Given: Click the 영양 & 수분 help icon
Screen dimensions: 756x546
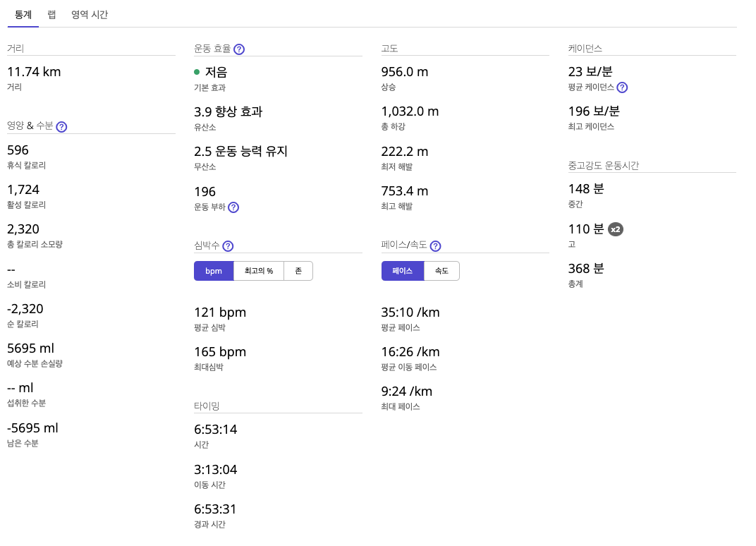Looking at the screenshot, I should (x=61, y=127).
